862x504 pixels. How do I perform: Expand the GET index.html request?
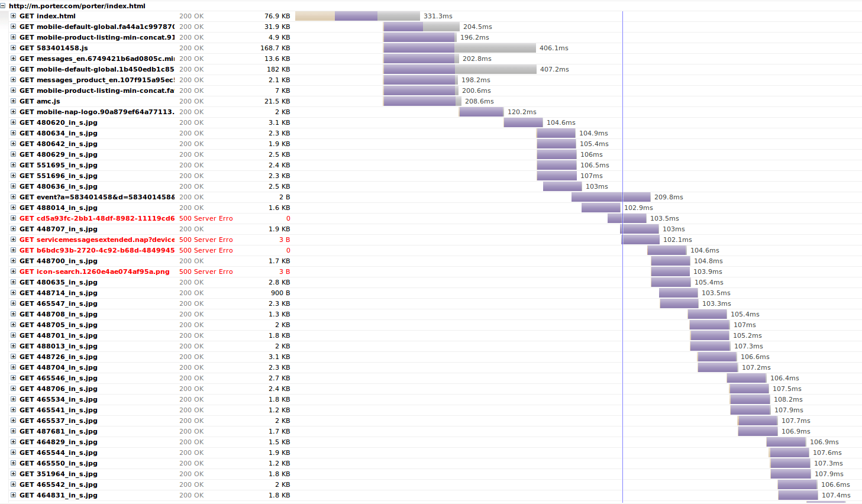[13, 16]
